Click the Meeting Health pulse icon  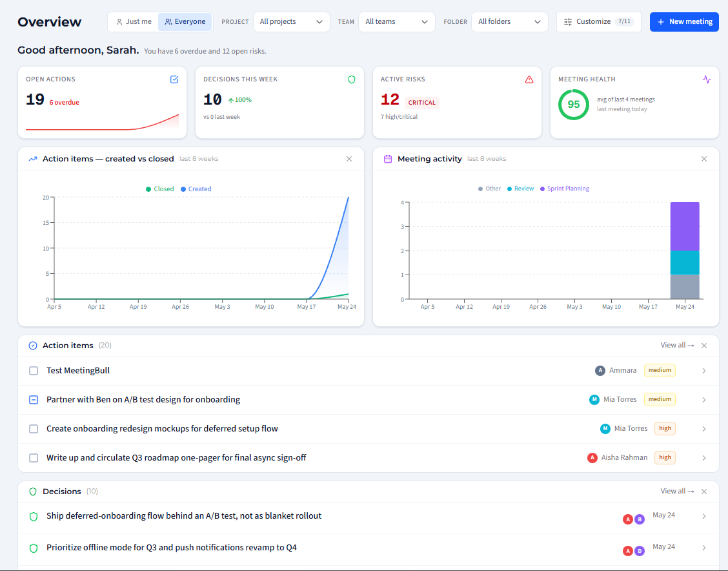706,79
